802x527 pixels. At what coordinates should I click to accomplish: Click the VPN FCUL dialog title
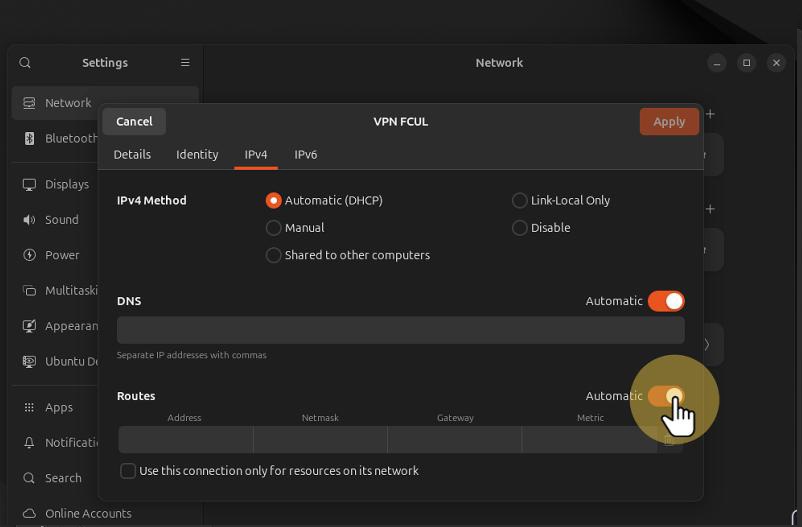pos(400,122)
